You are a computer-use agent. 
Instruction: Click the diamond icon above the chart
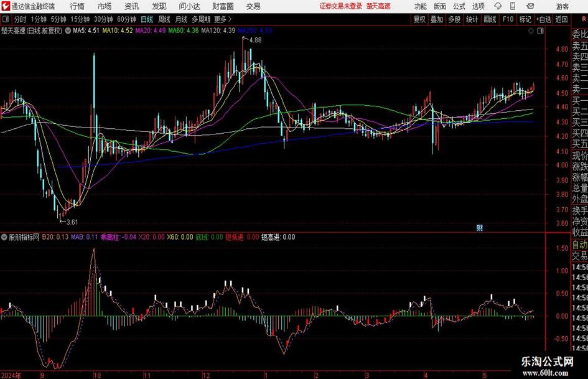(x=531, y=31)
